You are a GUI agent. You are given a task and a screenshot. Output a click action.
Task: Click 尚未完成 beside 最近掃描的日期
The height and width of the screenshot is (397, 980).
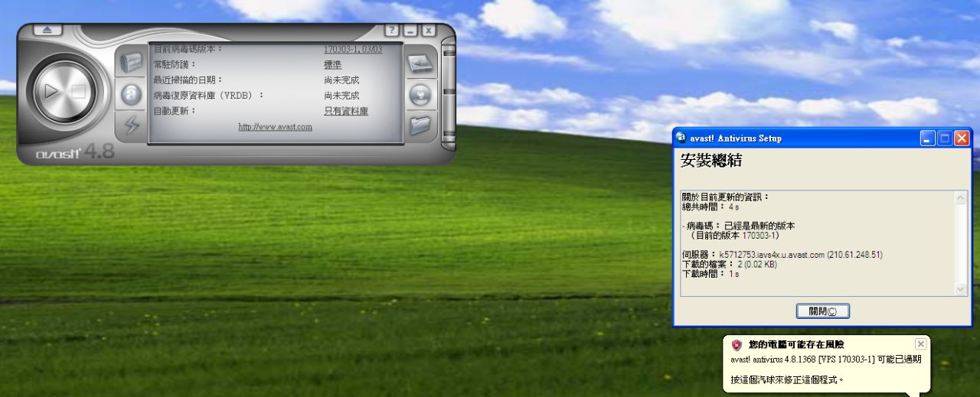pos(341,80)
